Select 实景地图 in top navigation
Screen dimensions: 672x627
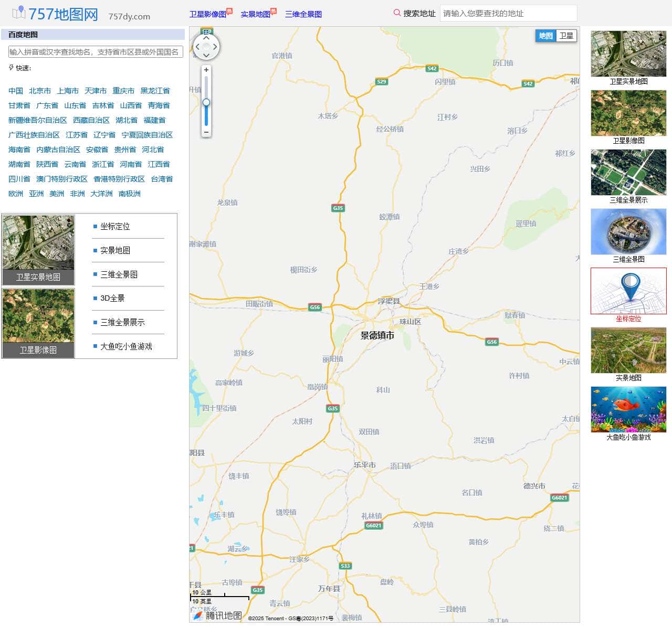click(x=255, y=14)
